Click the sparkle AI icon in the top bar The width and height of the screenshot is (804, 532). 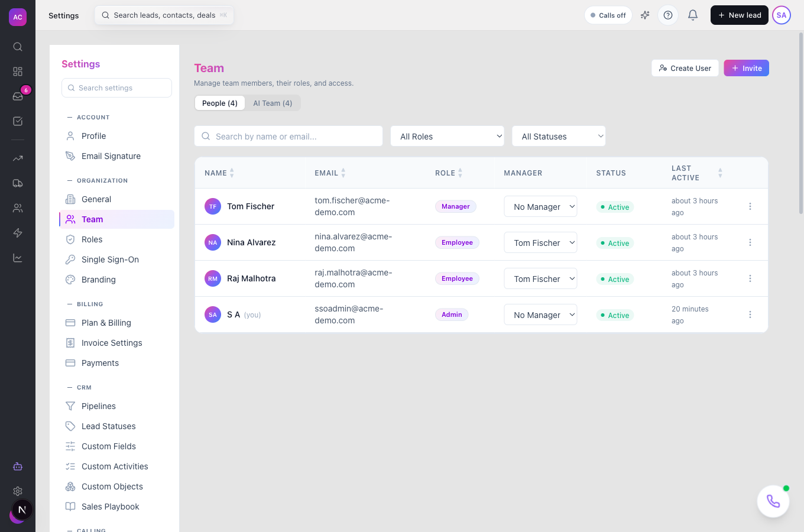(x=645, y=15)
